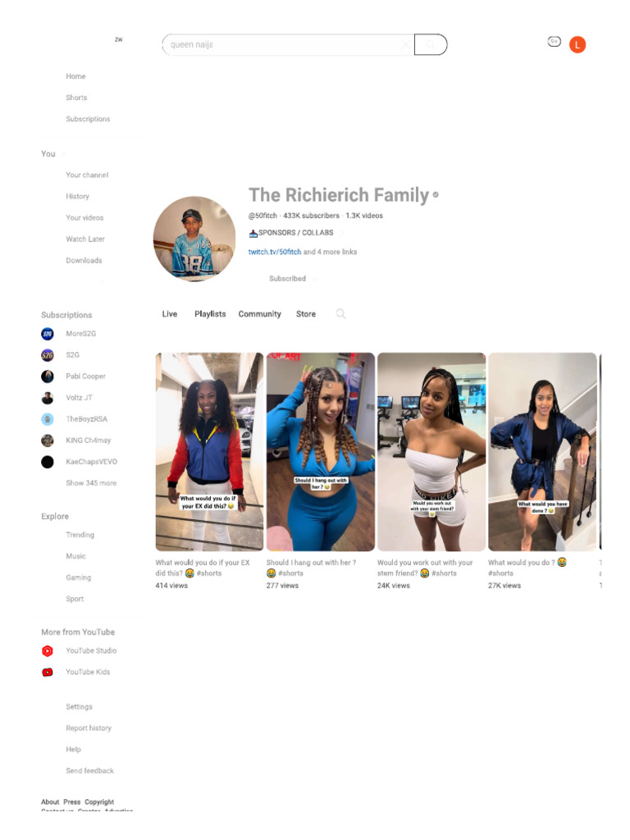The height and width of the screenshot is (840, 630).
Task: Open the MoreS2G channel avatar
Action: click(x=48, y=334)
